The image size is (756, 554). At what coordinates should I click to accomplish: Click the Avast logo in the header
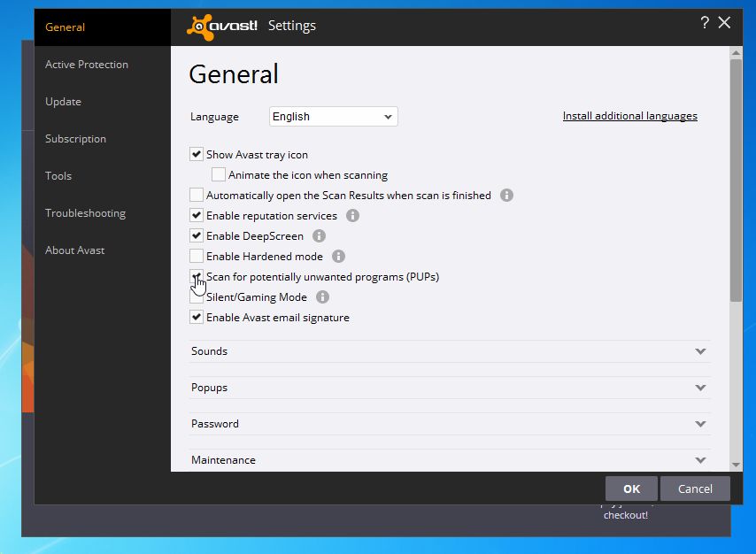pos(222,27)
